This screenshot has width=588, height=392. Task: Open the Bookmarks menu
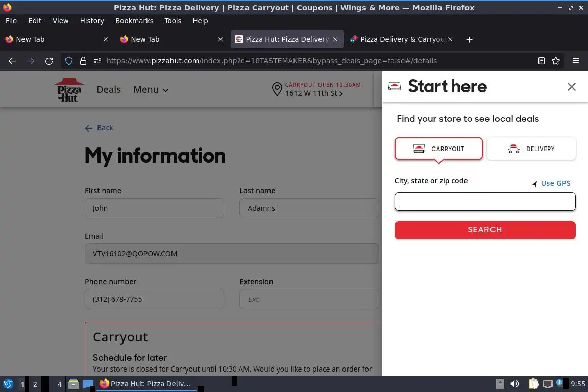[x=134, y=21]
